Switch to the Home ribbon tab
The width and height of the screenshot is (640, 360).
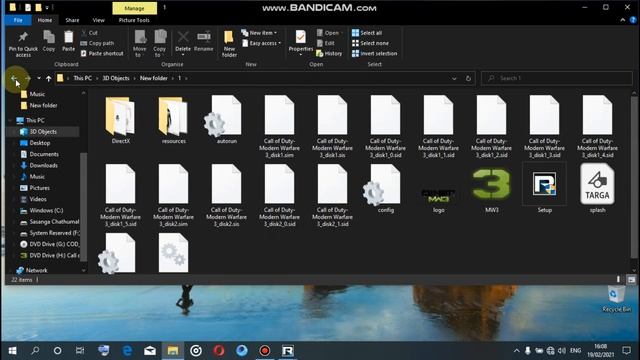click(x=44, y=20)
